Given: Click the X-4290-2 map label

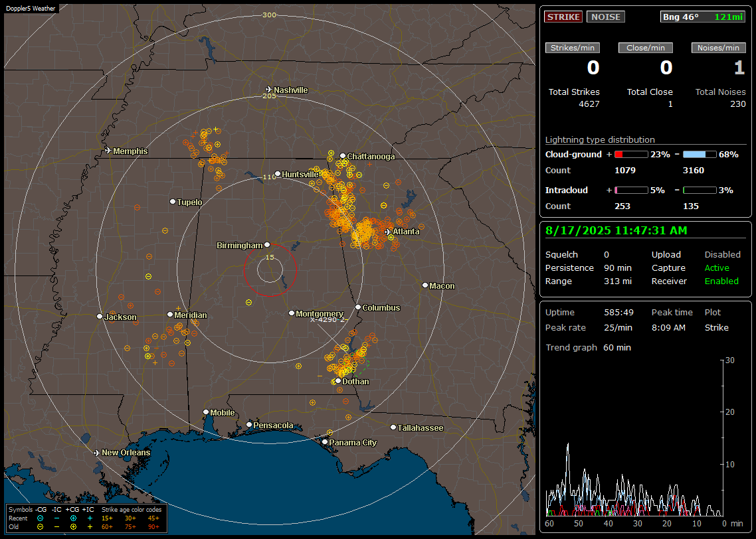Looking at the screenshot, I should click(328, 319).
